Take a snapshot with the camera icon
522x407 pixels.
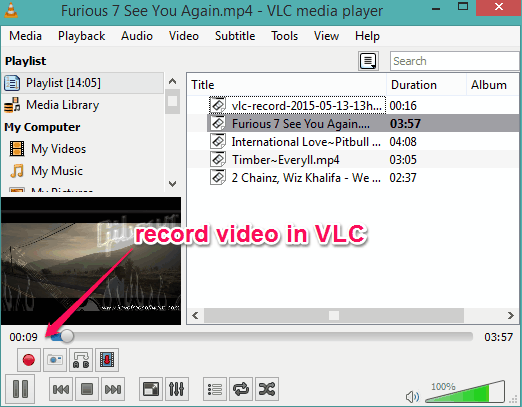pyautogui.click(x=55, y=360)
